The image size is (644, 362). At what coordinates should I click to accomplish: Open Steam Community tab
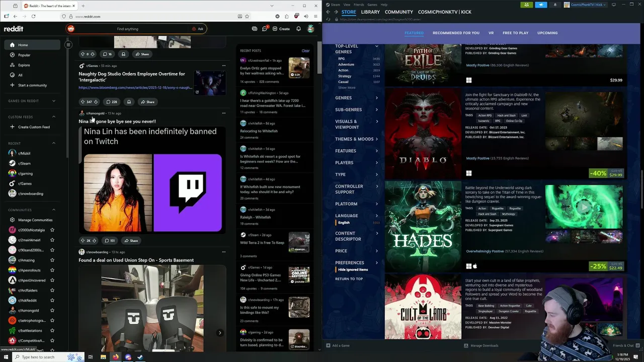(x=399, y=12)
